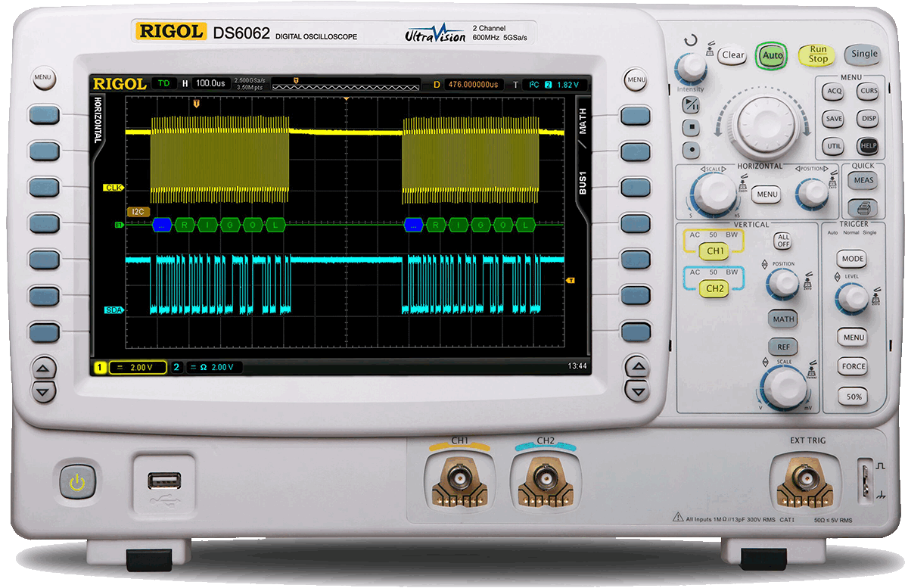908x588 pixels.
Task: Click the 476.000000us delay readout
Action: (x=474, y=84)
